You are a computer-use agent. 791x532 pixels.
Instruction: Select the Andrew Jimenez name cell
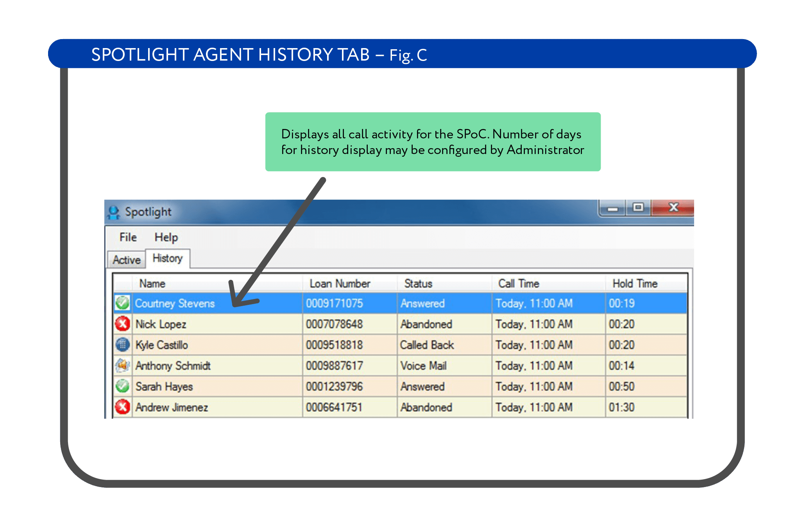click(217, 407)
